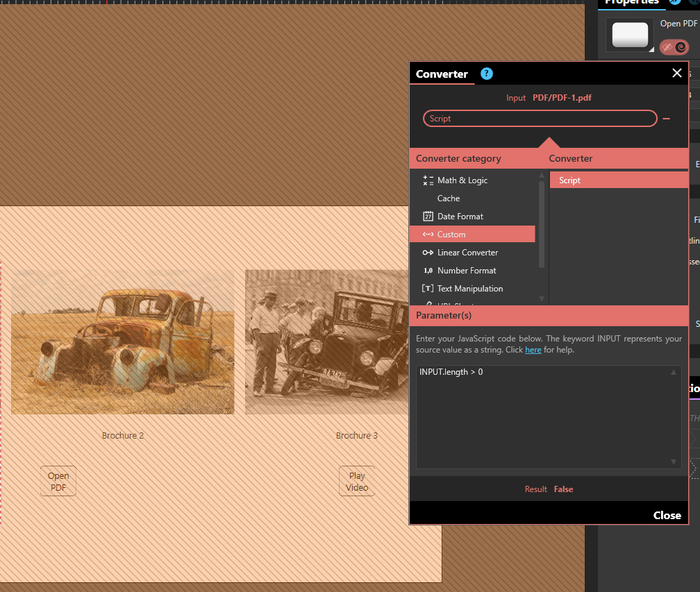Click the Converter tab title in the dialog
Screen dimensions: 700x592
pyautogui.click(x=442, y=74)
